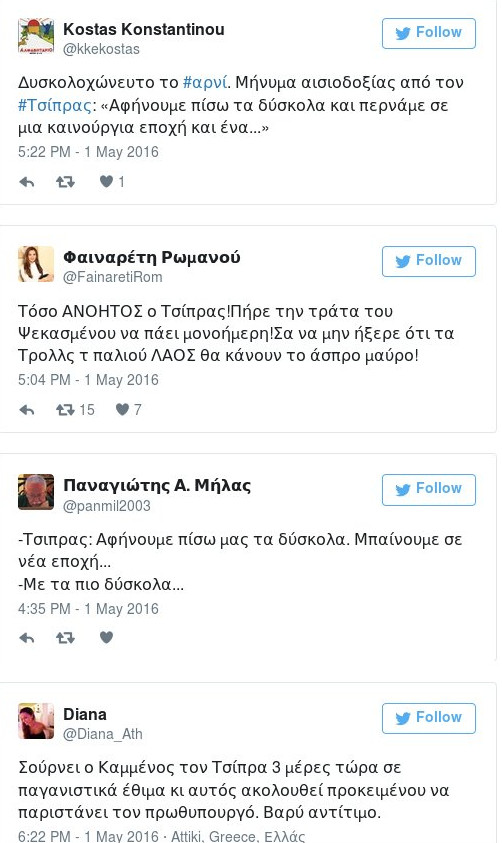Retweet the @panmil2003 tweet
This screenshot has height=843, width=502.
coord(66,638)
